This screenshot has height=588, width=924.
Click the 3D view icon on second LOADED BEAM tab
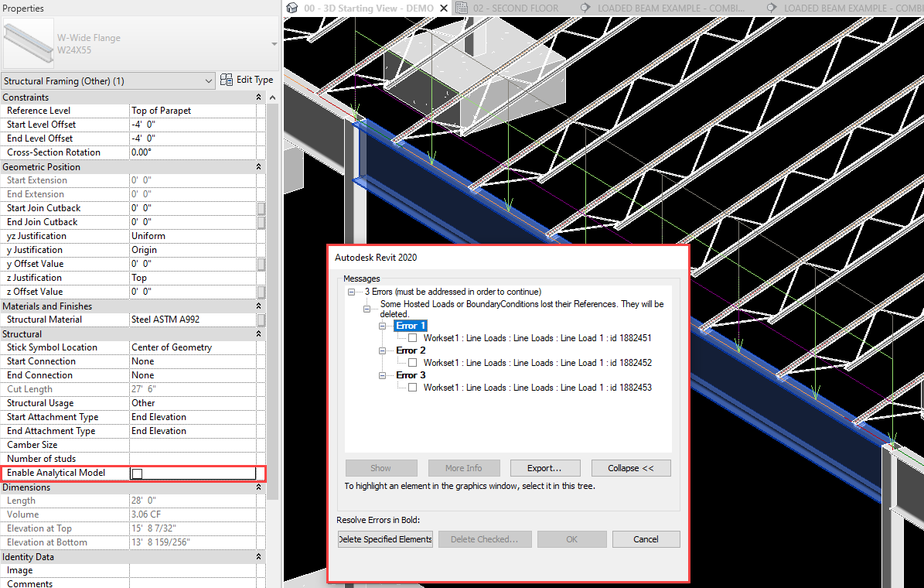772,9
